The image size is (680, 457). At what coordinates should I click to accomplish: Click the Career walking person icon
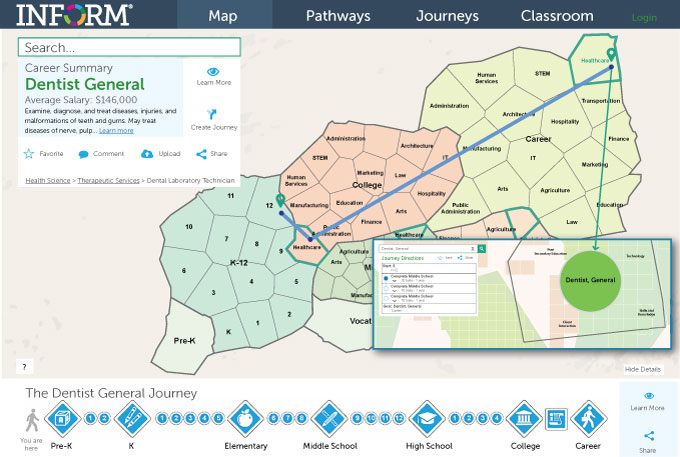click(x=588, y=418)
